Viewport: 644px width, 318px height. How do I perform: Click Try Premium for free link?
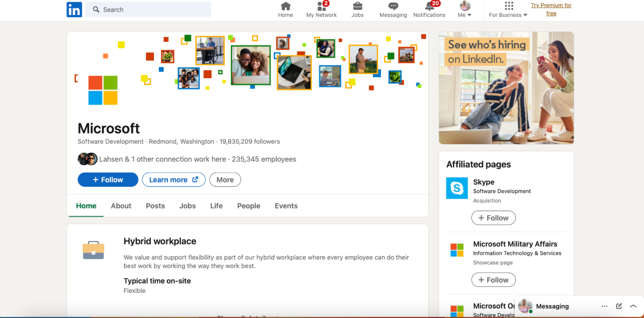click(551, 10)
